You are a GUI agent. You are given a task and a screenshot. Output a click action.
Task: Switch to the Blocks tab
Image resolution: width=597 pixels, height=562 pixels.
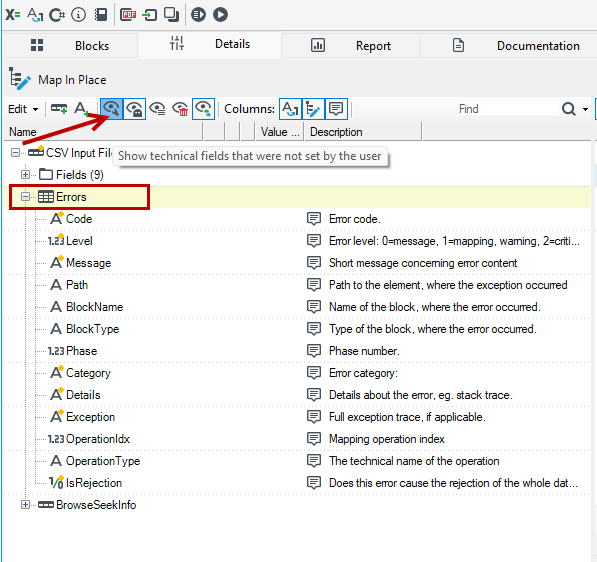click(70, 45)
